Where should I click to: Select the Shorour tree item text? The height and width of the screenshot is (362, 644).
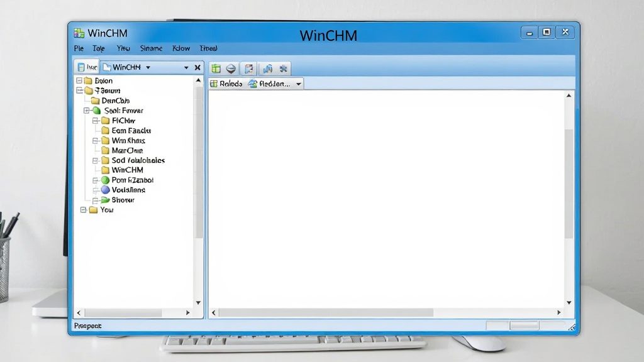point(123,200)
